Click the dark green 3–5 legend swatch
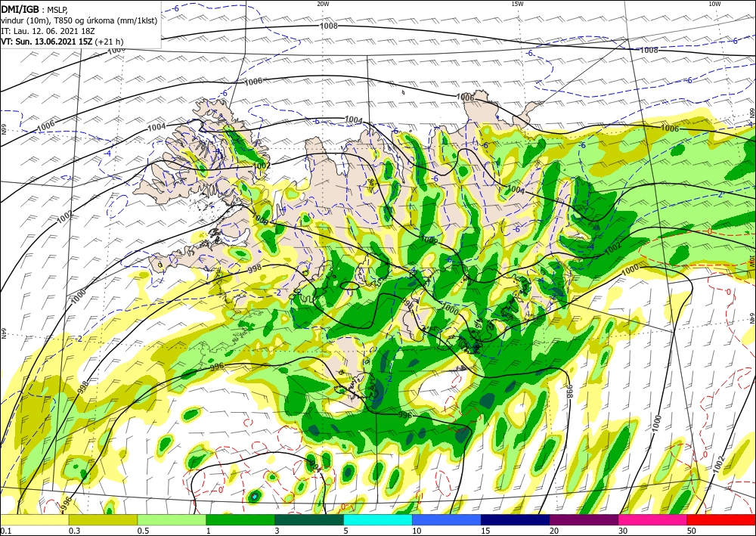756x536 pixels. coord(309,519)
